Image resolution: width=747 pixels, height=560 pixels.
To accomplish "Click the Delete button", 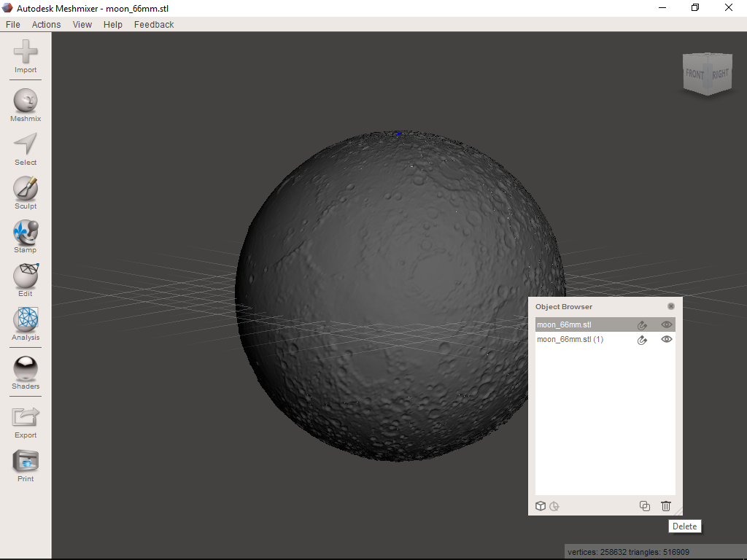I will coord(684,526).
